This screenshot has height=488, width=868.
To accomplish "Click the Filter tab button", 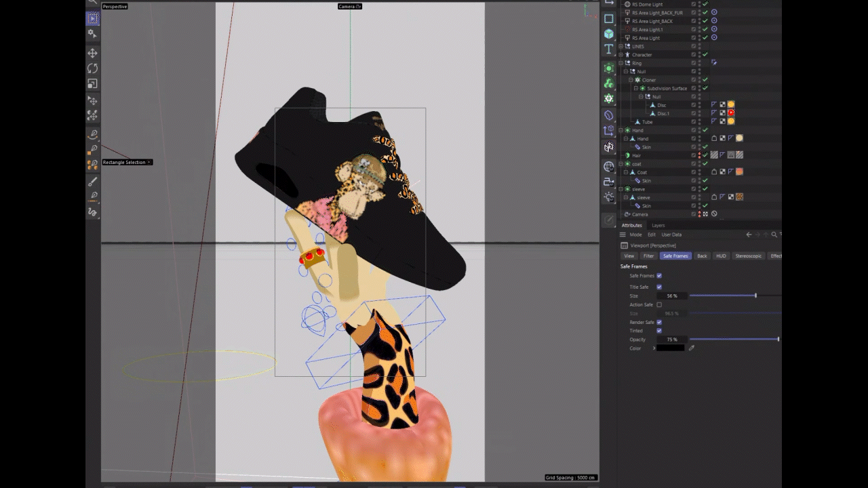I will 649,256.
